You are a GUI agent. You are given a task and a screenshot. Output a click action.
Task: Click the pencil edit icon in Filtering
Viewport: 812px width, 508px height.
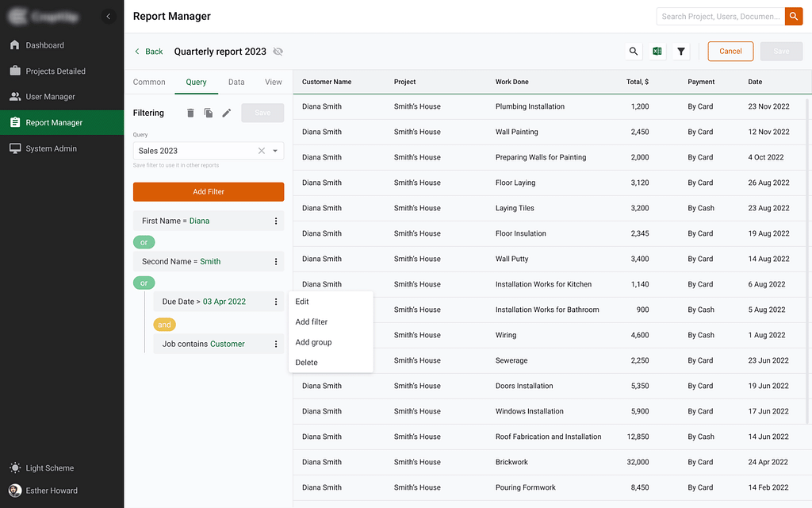(227, 113)
